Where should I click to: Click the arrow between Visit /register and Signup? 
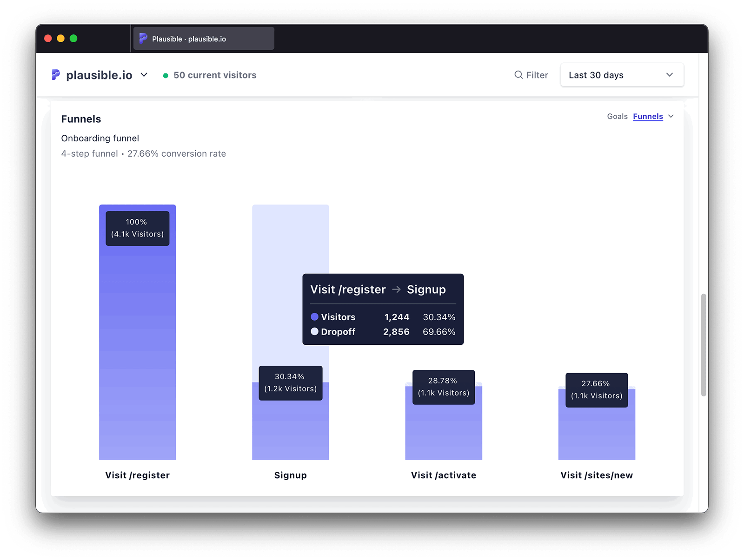(396, 289)
